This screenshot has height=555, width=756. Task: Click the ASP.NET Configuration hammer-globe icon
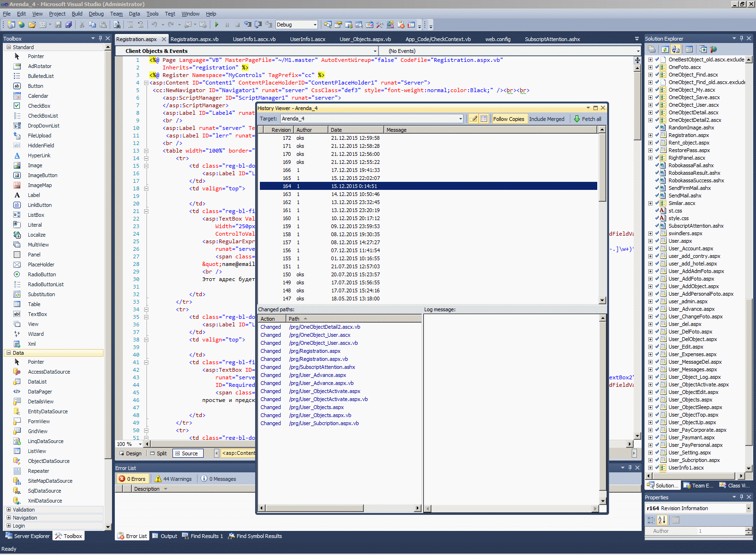(x=713, y=49)
